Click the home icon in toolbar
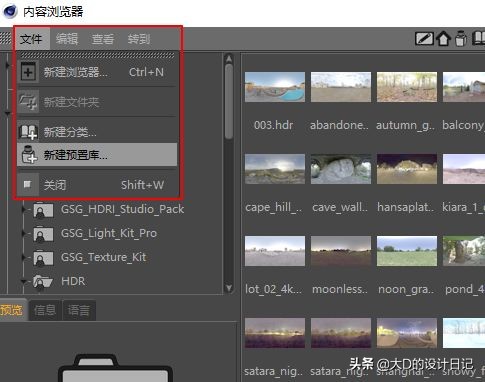 (443, 39)
